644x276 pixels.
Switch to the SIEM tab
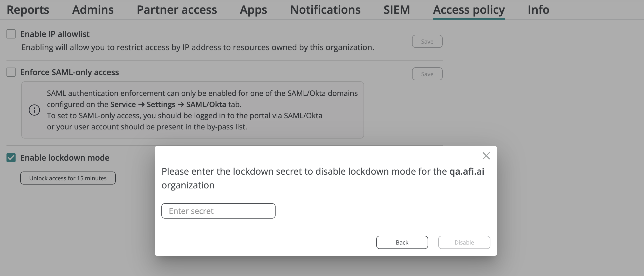[397, 10]
